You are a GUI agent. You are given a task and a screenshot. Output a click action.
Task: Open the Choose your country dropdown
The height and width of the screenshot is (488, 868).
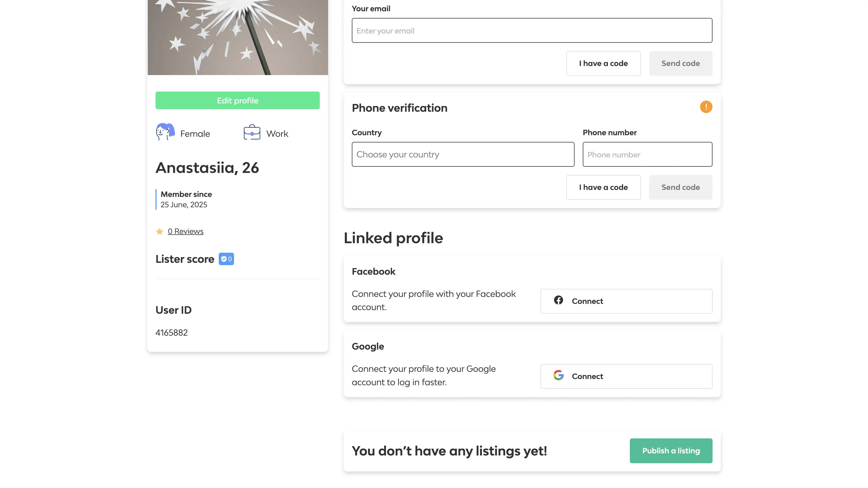coord(463,154)
